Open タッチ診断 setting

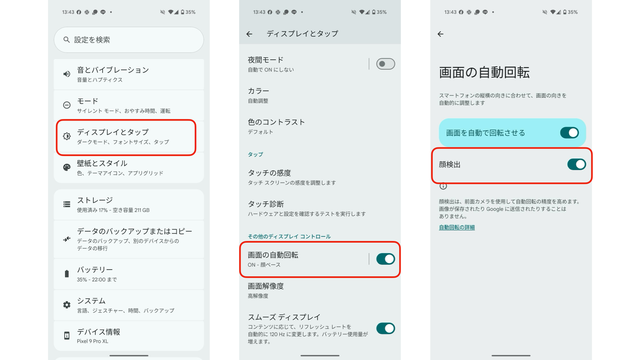pyautogui.click(x=320, y=208)
